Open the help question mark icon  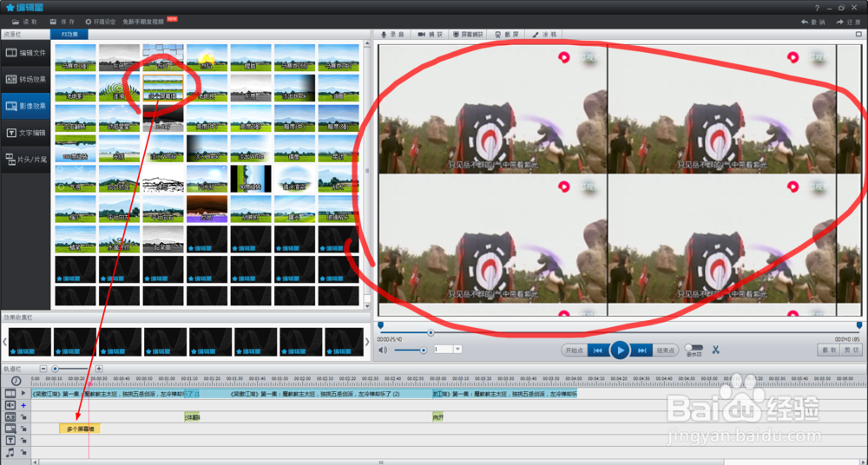[817, 8]
